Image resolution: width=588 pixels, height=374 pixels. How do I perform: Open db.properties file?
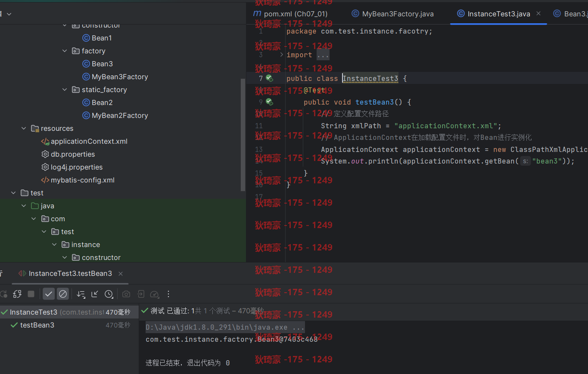68,154
